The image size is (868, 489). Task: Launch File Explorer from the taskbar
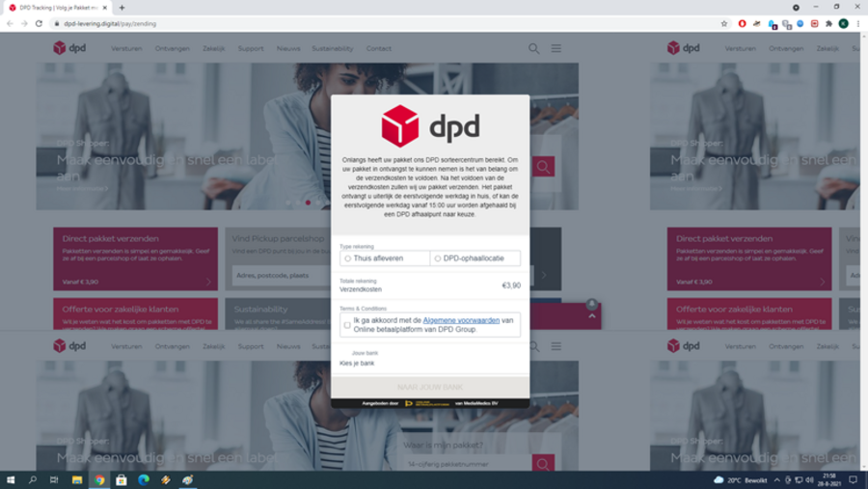(77, 480)
